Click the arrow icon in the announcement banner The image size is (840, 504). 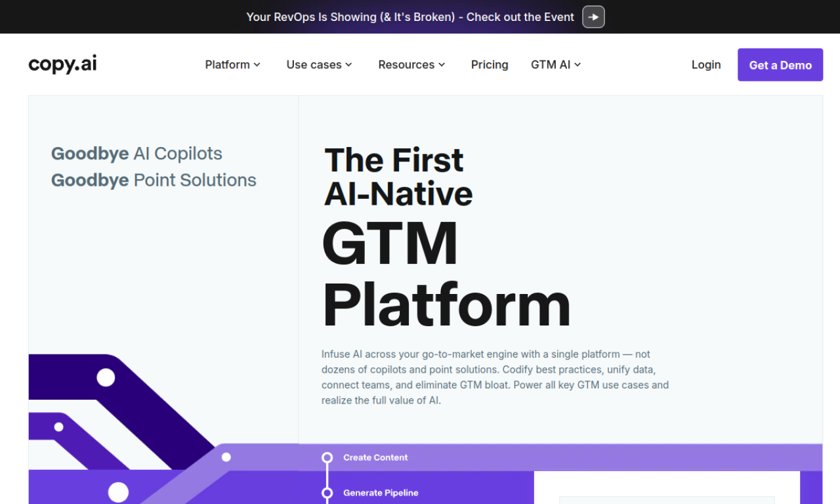point(593,17)
